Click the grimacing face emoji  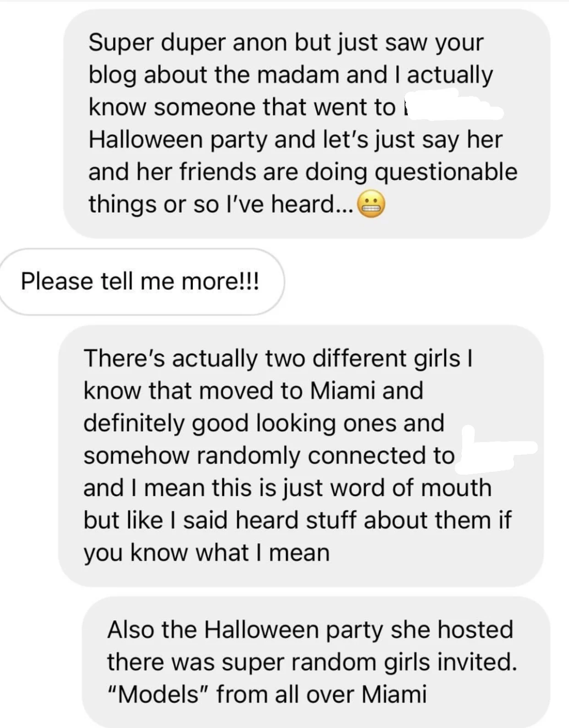[x=371, y=205]
